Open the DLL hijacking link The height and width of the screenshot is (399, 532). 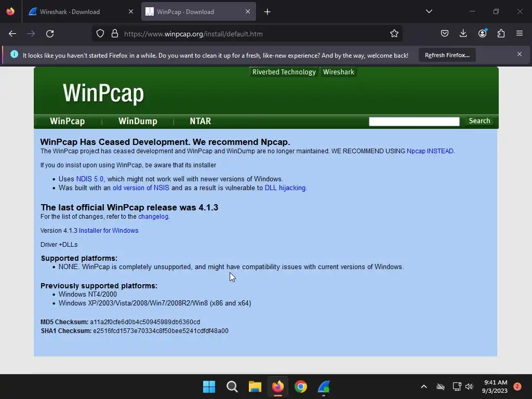(285, 188)
